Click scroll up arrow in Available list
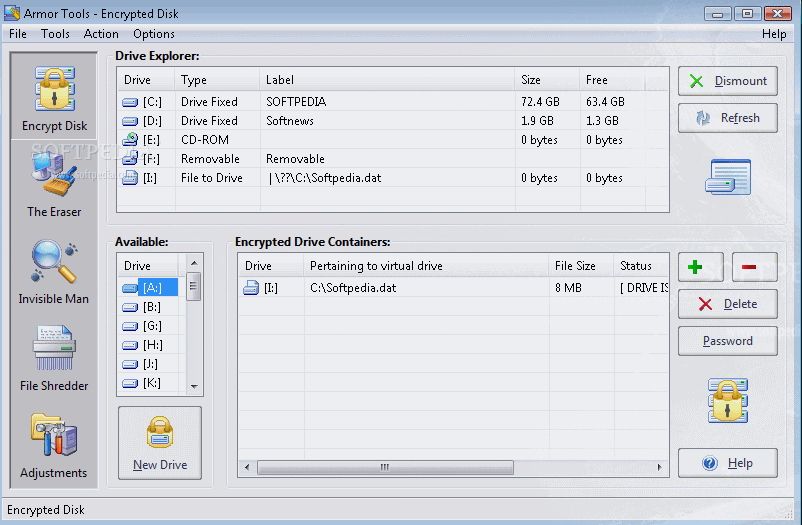 (x=194, y=263)
